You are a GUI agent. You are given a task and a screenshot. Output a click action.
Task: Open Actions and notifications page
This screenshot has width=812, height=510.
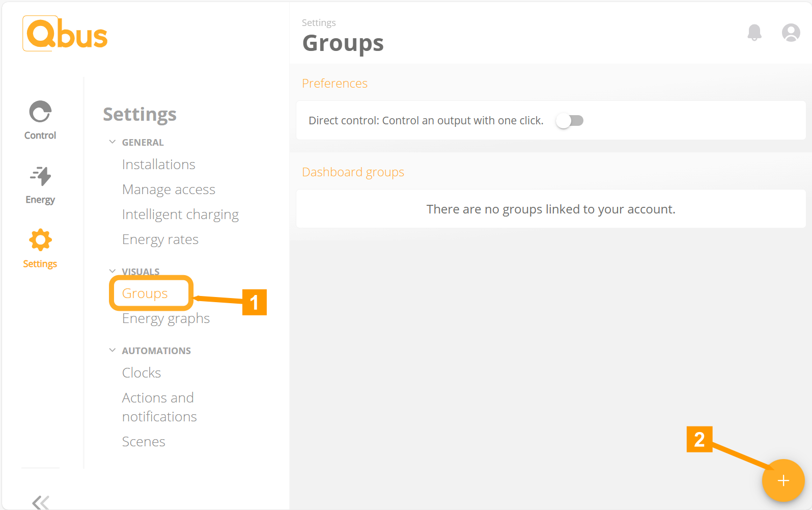[159, 407]
